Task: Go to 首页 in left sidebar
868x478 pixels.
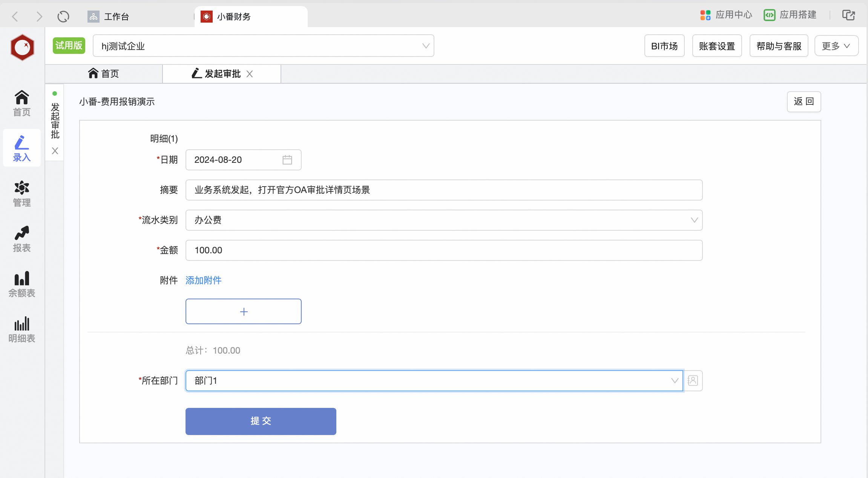Action: click(x=22, y=103)
